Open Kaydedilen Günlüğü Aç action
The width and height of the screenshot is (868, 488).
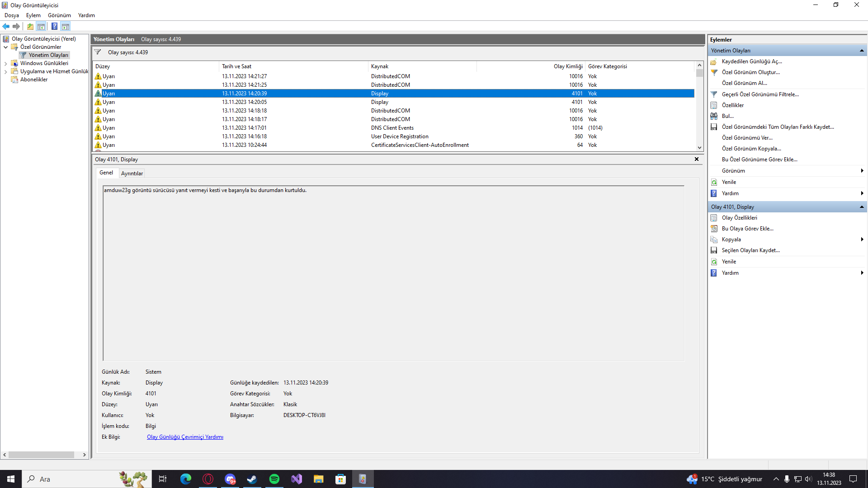click(751, 61)
